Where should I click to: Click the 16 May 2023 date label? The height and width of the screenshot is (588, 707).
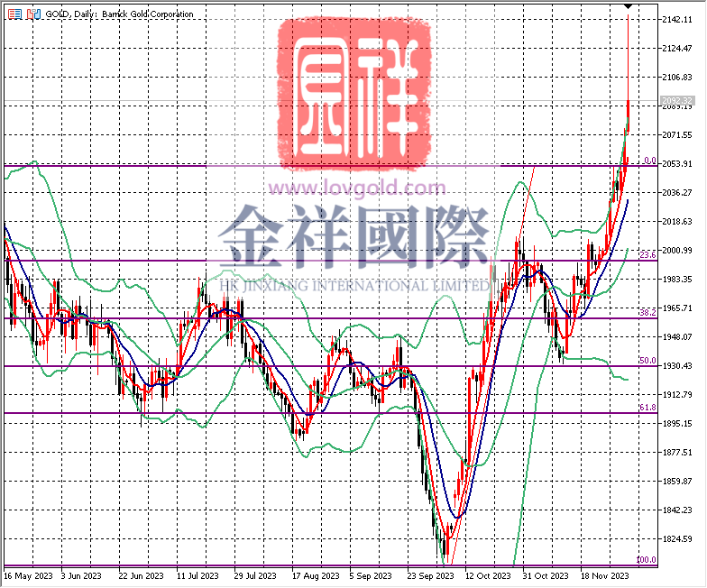28,575
